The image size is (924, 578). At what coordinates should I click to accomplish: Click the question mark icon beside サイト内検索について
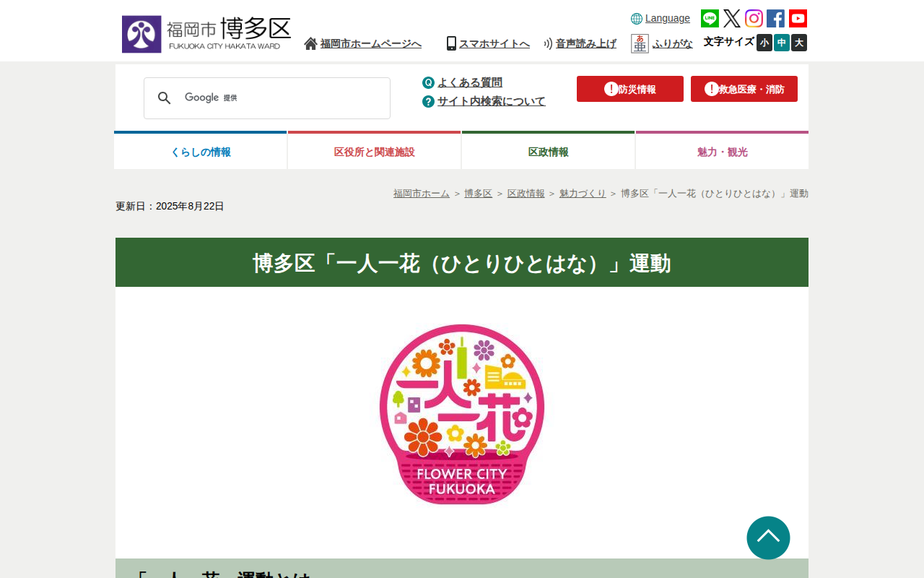[x=428, y=101]
